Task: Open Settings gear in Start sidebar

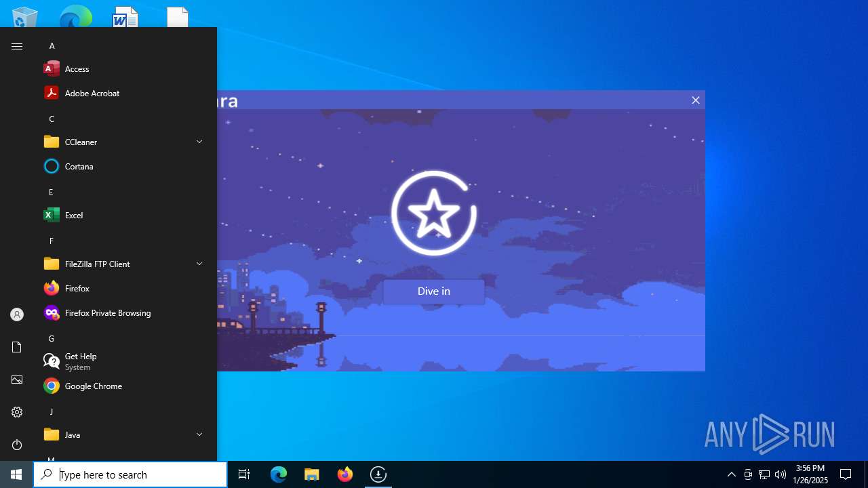Action: coord(17,412)
